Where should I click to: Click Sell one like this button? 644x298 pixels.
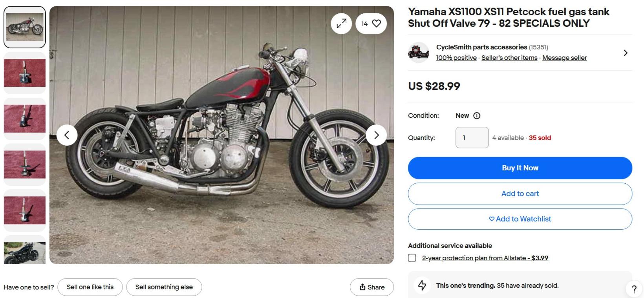pos(90,287)
